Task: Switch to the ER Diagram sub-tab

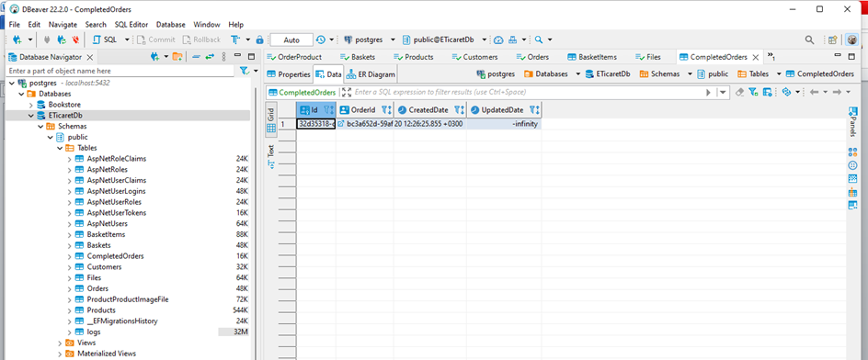Action: point(371,74)
